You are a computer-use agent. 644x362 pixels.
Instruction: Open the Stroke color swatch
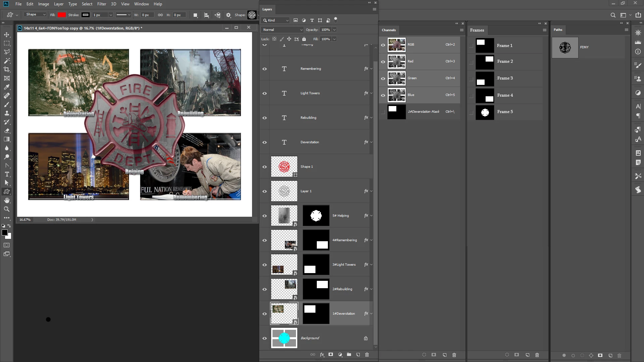pyautogui.click(x=86, y=15)
